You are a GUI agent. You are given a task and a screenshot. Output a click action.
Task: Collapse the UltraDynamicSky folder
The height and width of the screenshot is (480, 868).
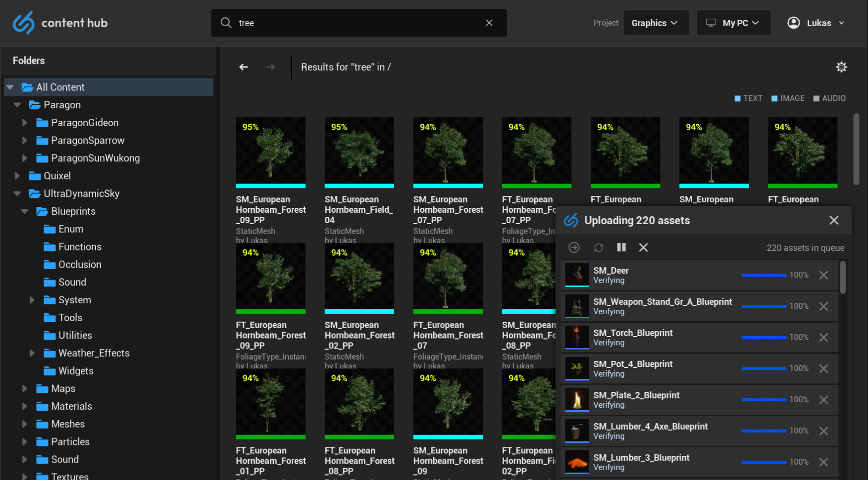point(17,193)
